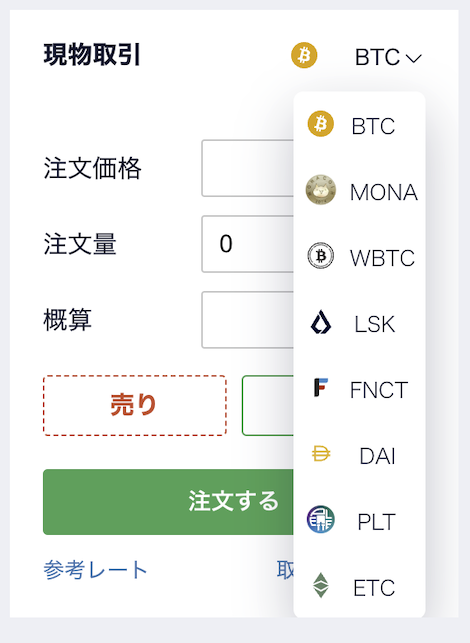Click the Bitcoin icon in dropdown list
This screenshot has width=470, height=643.
tap(320, 124)
